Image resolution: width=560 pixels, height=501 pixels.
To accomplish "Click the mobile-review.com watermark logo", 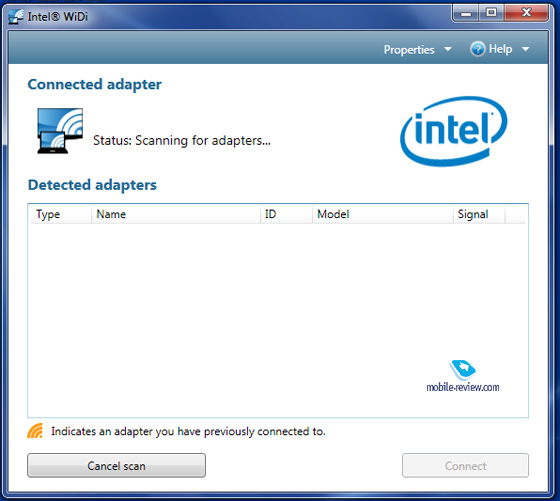I will (x=463, y=376).
